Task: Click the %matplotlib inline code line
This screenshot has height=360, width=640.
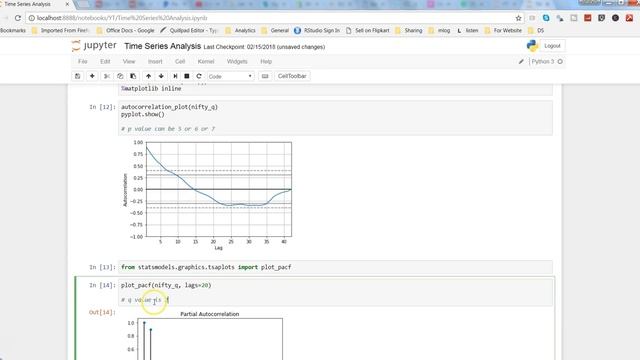Action: pos(151,89)
